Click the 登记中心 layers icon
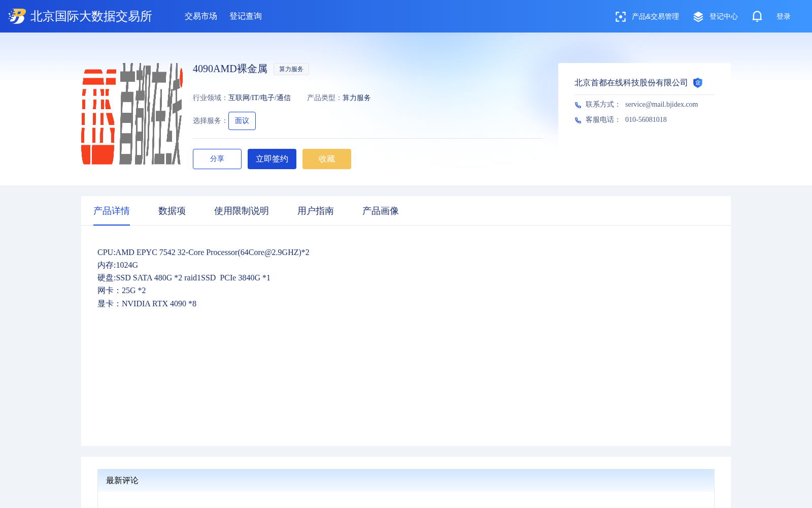 click(x=698, y=17)
